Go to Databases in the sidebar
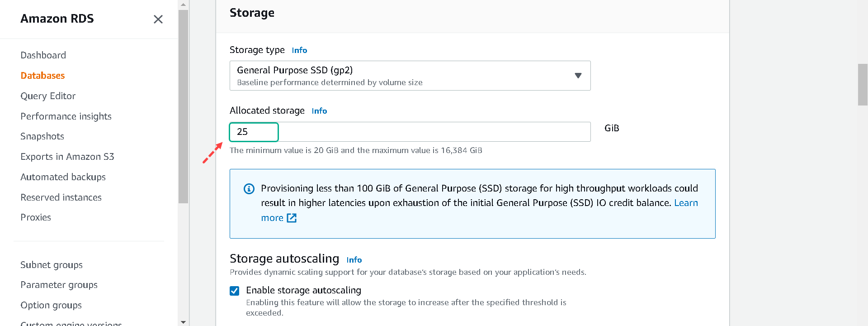The image size is (868, 326). point(42,76)
